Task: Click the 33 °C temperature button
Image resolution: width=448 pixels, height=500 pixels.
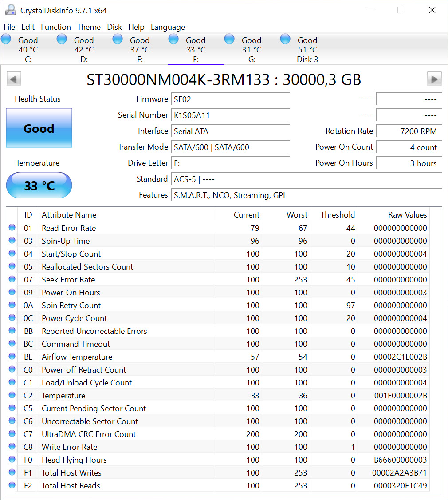Action: [x=39, y=185]
